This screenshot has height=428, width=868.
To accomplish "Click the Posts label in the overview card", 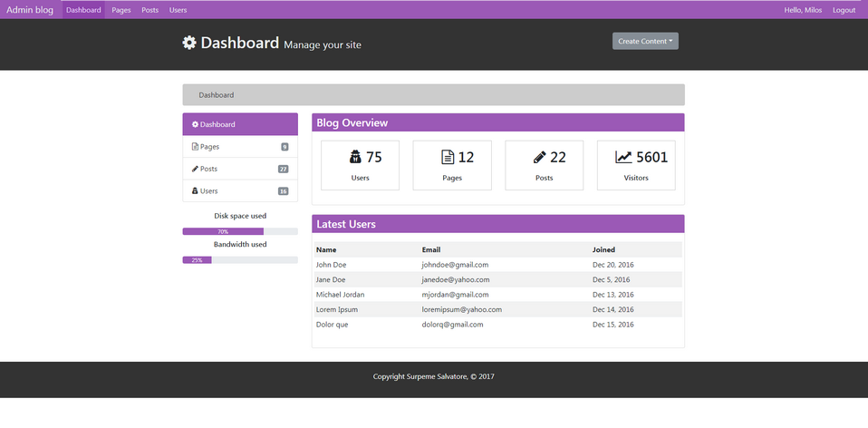I will pos(545,178).
